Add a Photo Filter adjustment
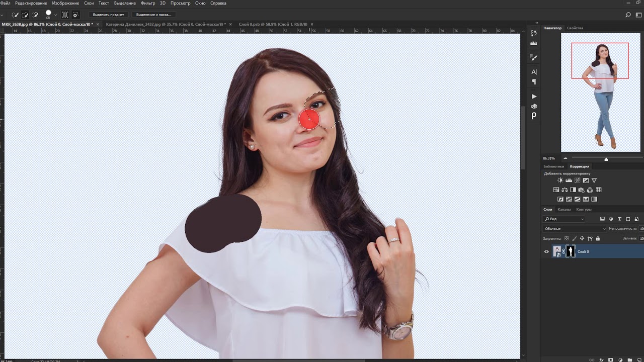Screen dimensions: 644x362 click(x=582, y=190)
